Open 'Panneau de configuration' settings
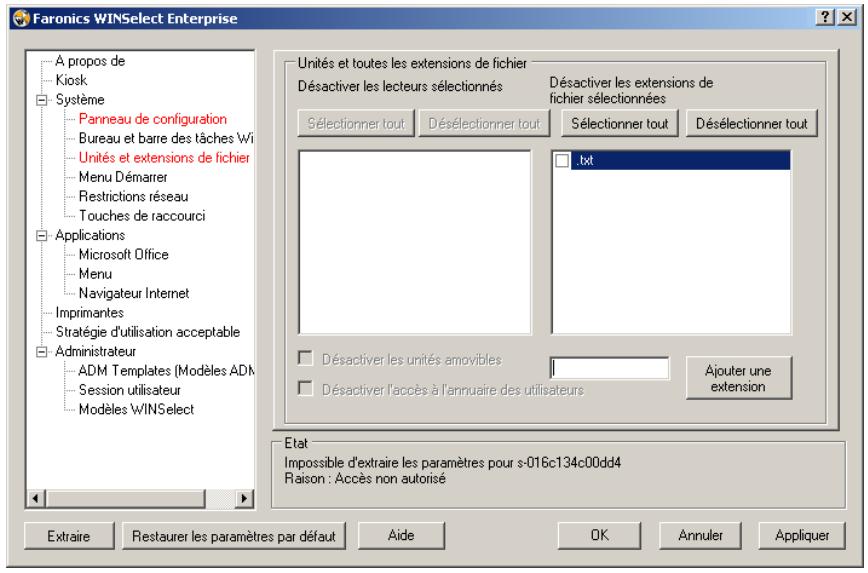 153,119
